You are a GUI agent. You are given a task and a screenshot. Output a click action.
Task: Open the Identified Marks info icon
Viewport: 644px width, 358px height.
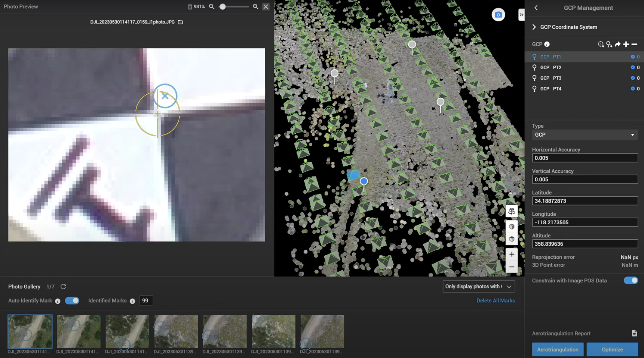[x=132, y=301]
